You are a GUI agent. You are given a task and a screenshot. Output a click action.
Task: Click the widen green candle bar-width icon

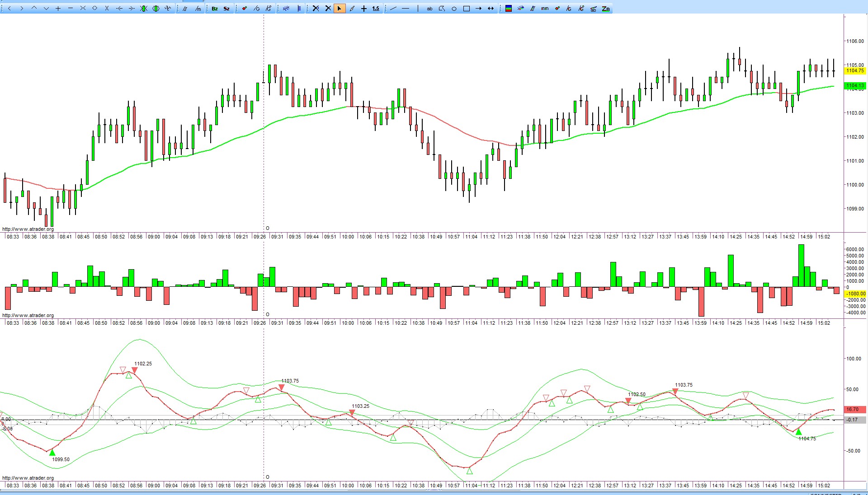pos(156,9)
